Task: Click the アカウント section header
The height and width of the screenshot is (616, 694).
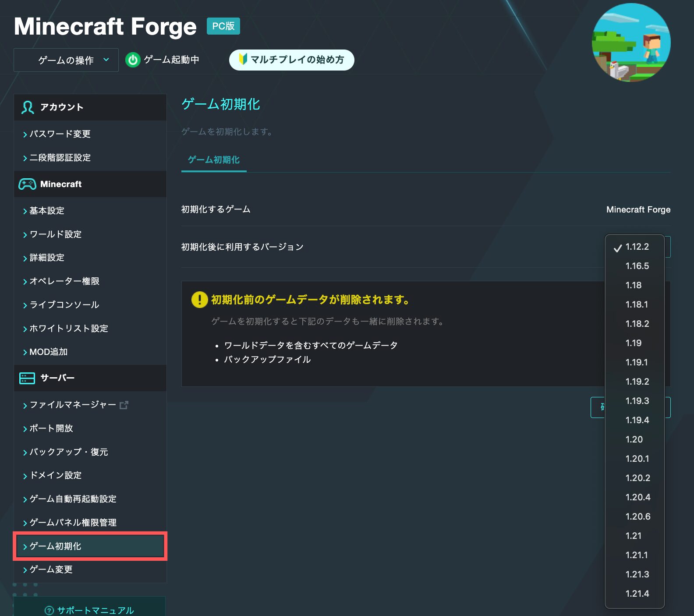Action: coord(90,107)
